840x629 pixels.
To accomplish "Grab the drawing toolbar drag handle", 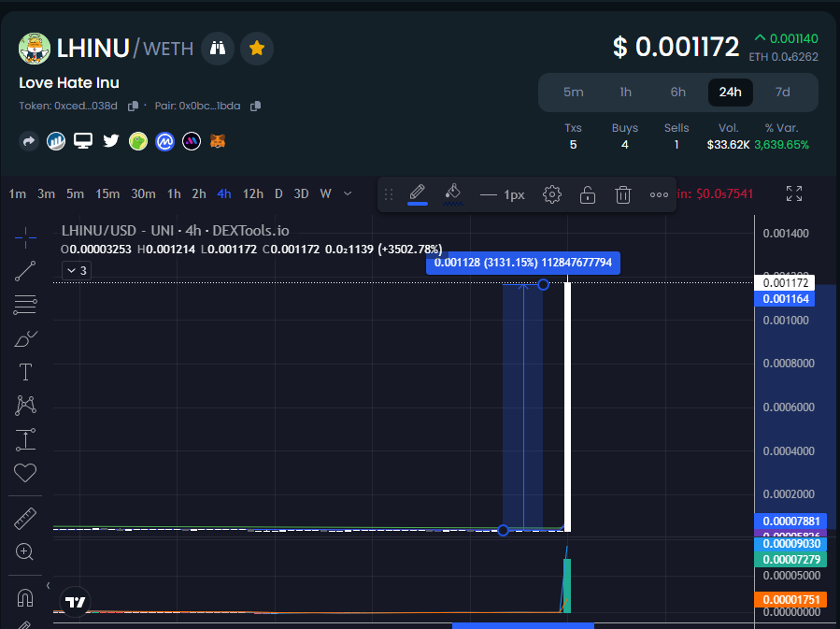I will click(x=389, y=194).
